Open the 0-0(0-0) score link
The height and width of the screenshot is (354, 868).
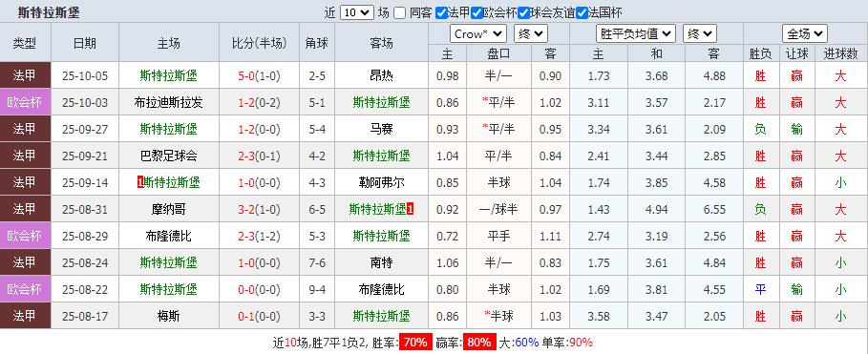[259, 289]
